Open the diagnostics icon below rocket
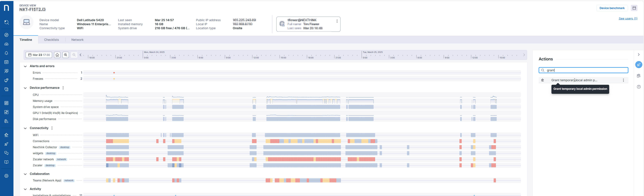 pyautogui.click(x=638, y=76)
